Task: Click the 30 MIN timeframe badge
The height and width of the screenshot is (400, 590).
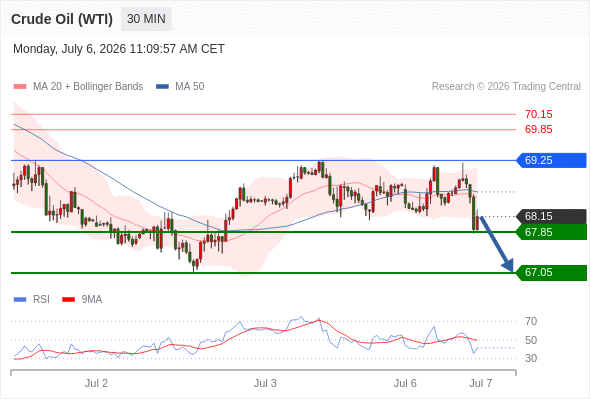Action: [x=146, y=19]
